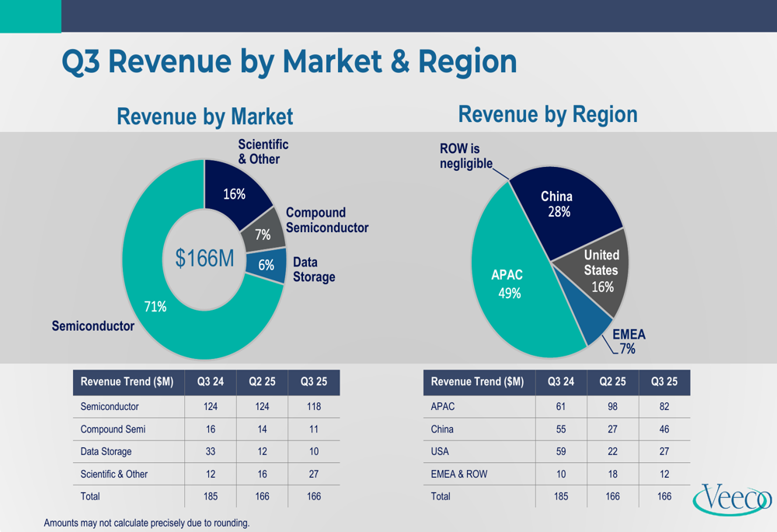This screenshot has width=777, height=532.
Task: Click the Data Storage row label in table
Action: tap(106, 451)
